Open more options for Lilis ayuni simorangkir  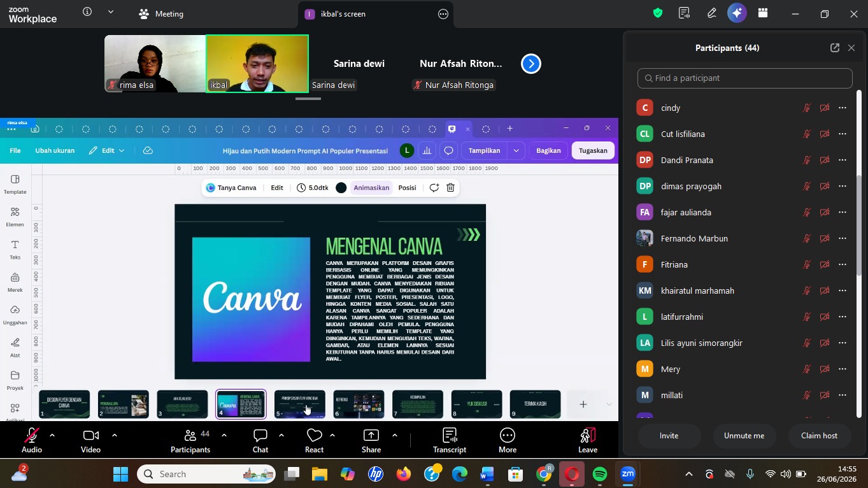tap(843, 343)
